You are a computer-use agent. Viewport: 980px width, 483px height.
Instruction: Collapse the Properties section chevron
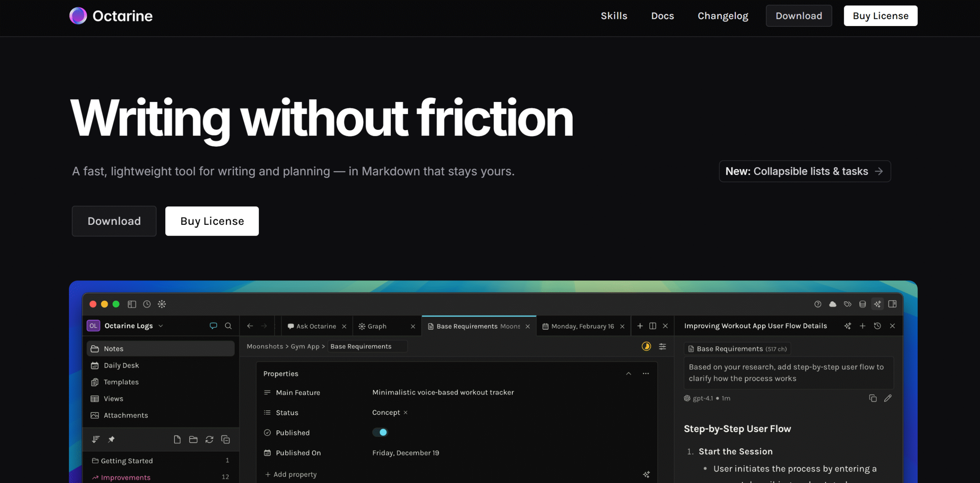point(629,373)
